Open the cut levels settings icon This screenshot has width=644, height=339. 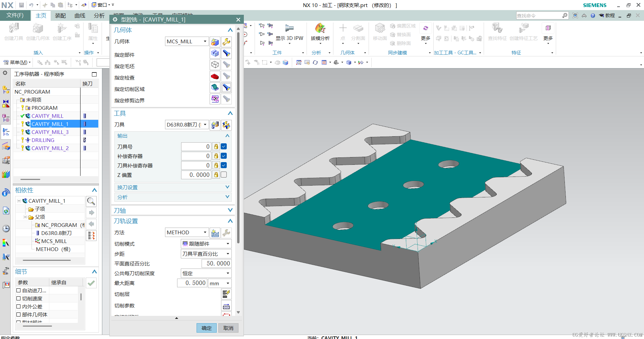226,294
